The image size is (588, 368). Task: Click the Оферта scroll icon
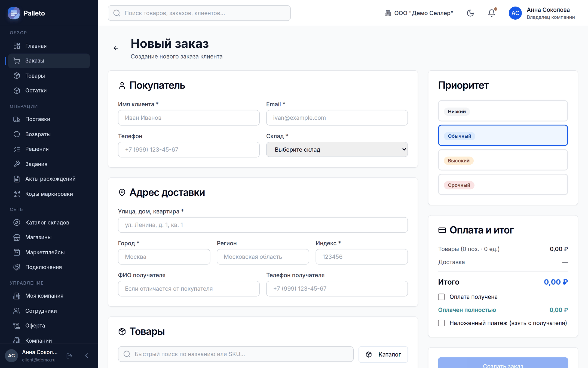[x=17, y=325]
